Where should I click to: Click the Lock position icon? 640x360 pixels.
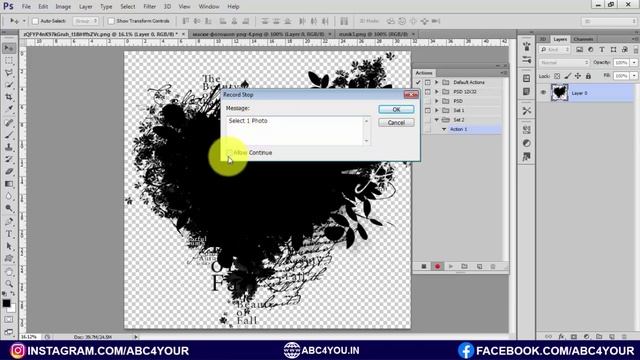pos(578,76)
